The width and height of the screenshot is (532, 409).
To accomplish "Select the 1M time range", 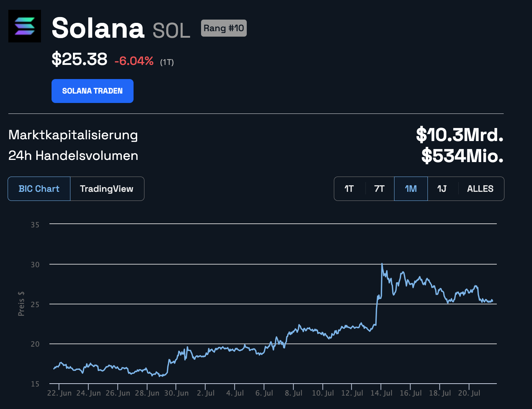I will [411, 189].
